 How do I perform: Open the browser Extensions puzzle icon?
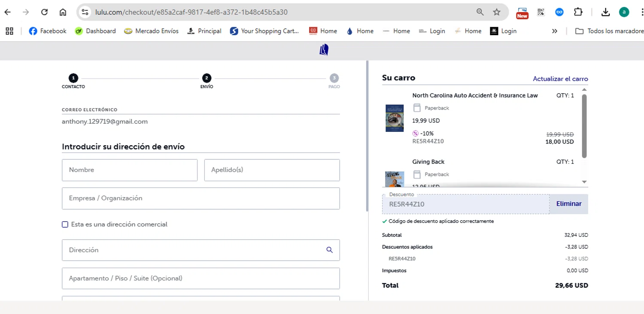[x=578, y=12]
